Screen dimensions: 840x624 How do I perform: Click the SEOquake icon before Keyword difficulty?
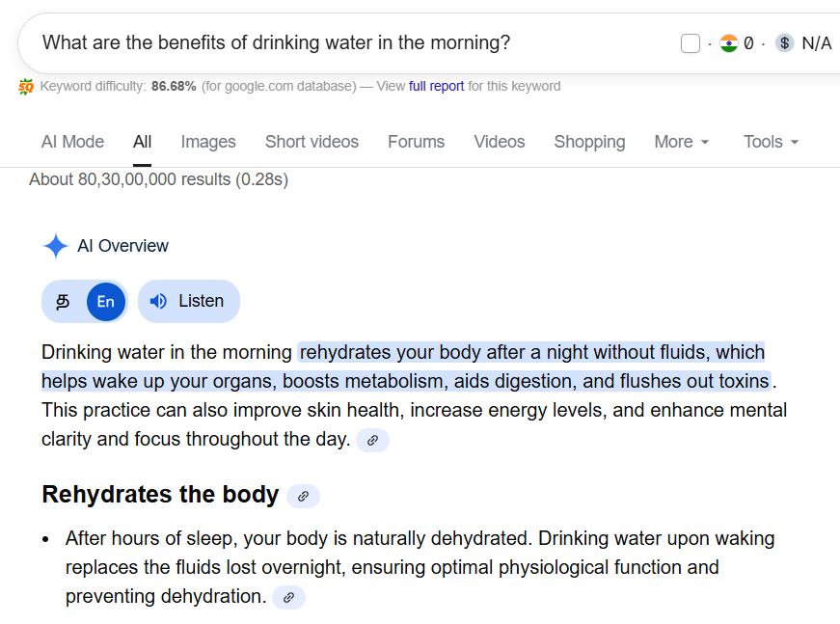pos(26,87)
